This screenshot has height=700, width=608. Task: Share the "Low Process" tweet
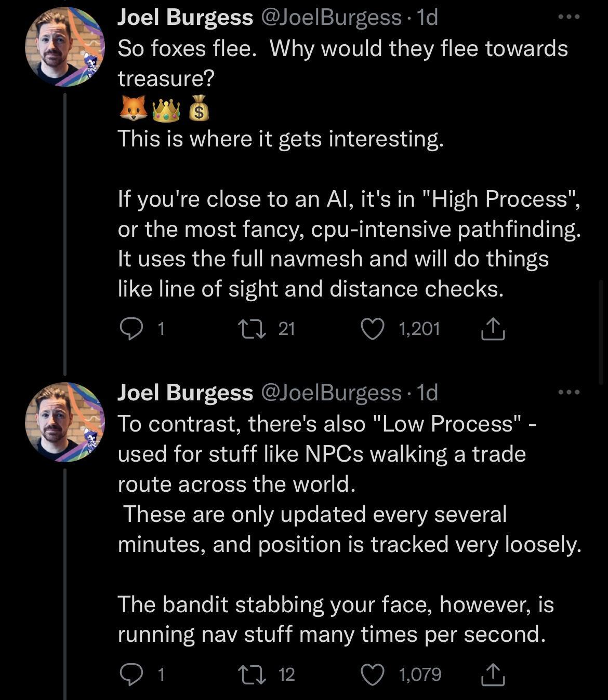[x=493, y=675]
